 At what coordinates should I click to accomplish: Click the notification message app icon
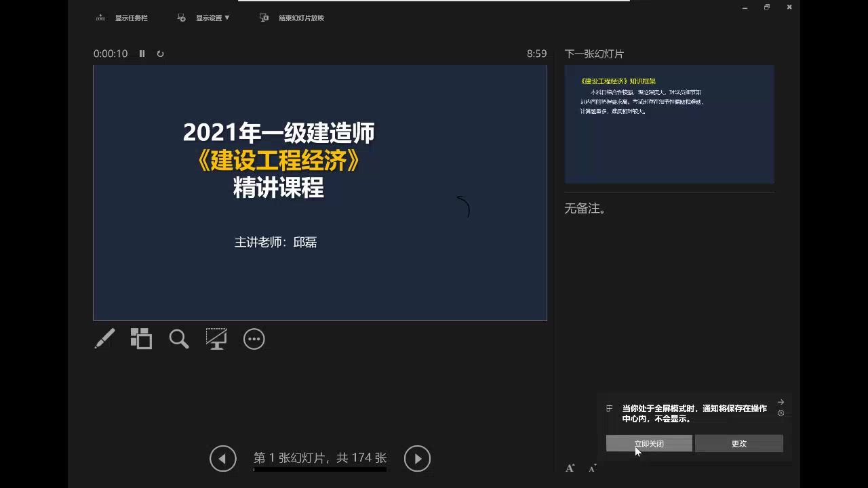(x=610, y=408)
